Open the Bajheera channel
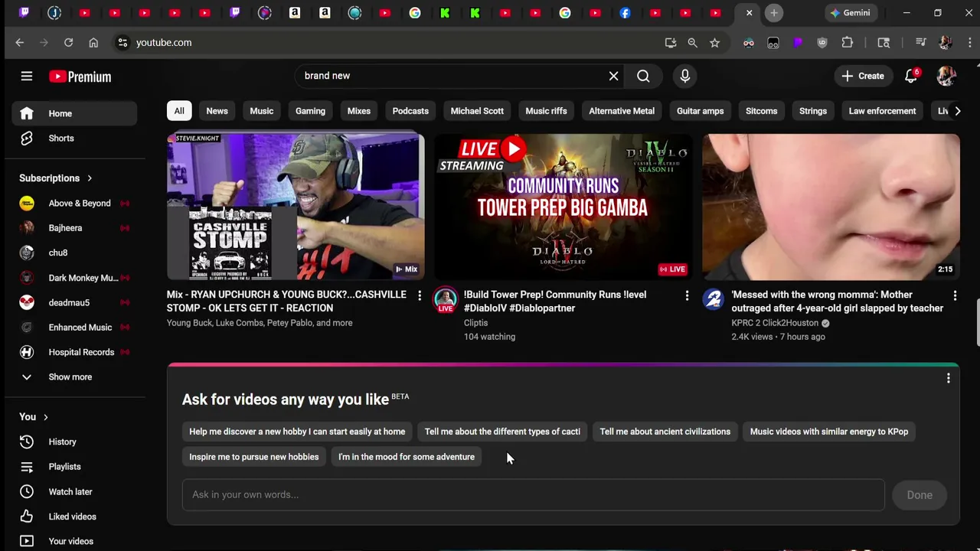Screen dimensions: 980x551 [74, 228]
